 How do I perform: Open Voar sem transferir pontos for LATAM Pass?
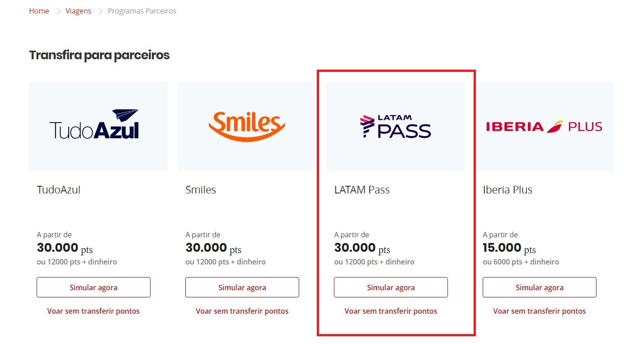[x=391, y=311]
